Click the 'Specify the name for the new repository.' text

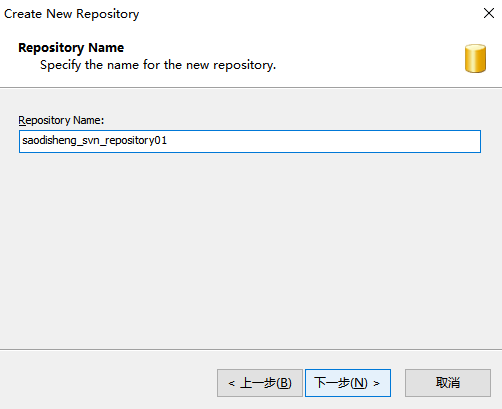158,65
